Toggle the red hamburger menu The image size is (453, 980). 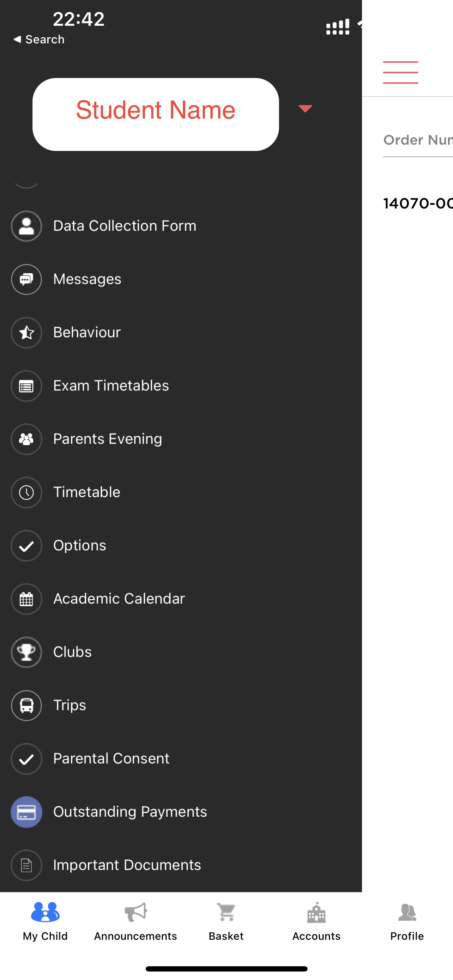(400, 72)
